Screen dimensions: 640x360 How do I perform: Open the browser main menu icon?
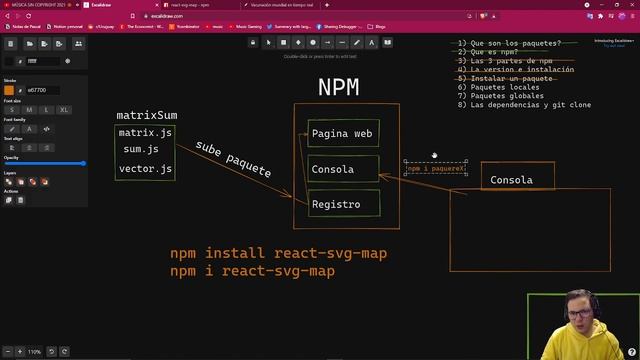pos(633,16)
